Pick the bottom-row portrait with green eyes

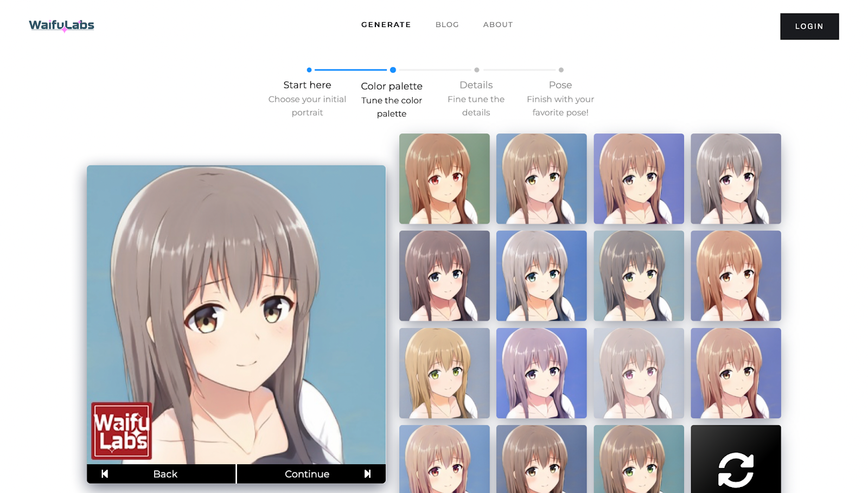(639, 459)
